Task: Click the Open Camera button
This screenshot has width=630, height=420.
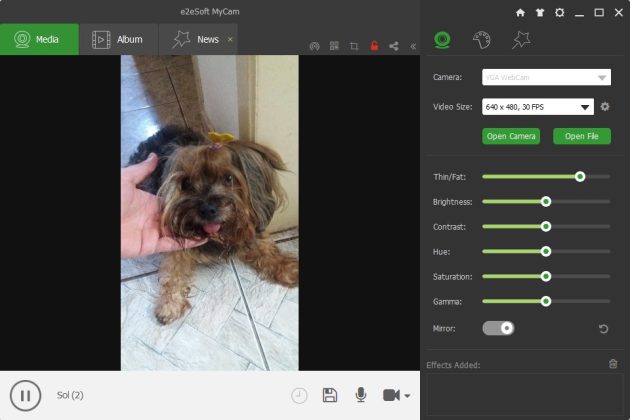Action: point(511,136)
